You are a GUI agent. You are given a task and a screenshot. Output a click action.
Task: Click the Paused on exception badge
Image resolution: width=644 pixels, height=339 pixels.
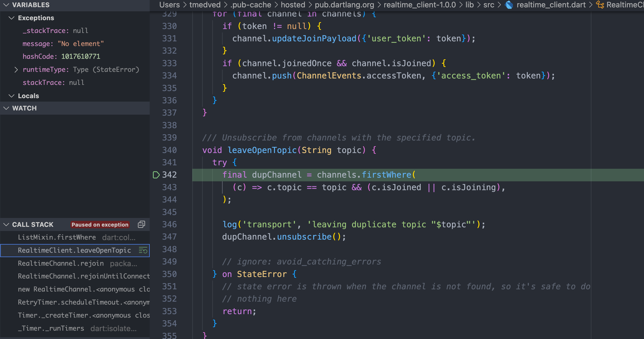(100, 224)
